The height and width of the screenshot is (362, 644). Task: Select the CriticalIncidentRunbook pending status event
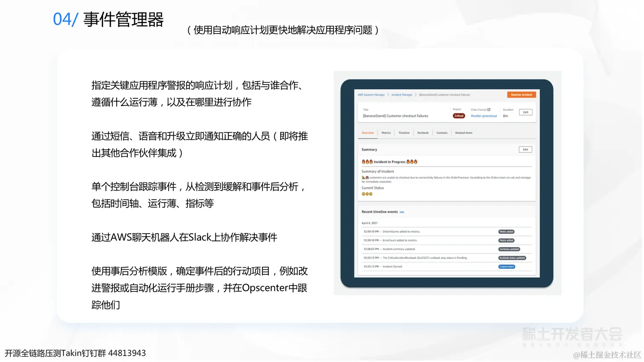(x=425, y=258)
